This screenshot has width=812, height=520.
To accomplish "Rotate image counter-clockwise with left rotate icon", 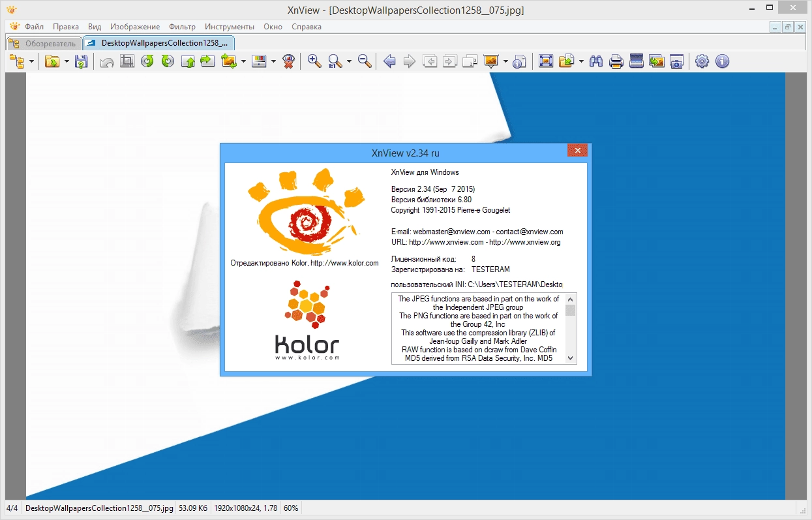I will click(147, 61).
